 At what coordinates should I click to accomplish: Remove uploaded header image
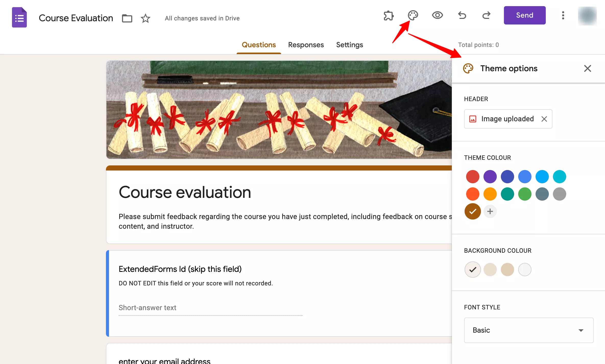544,119
